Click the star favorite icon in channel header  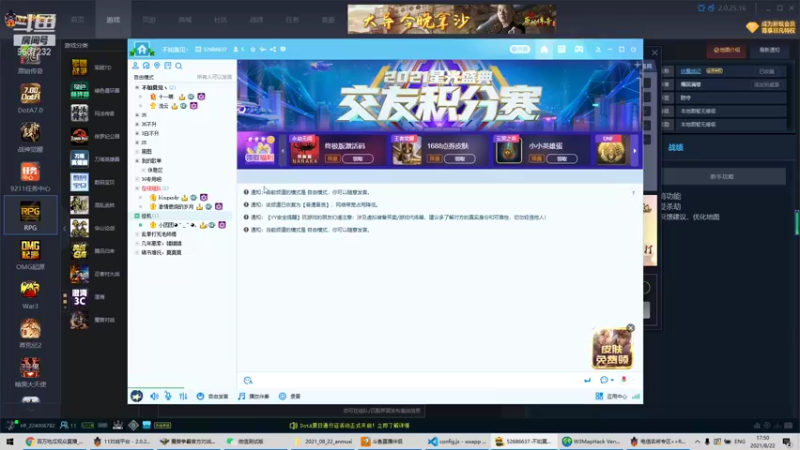(x=253, y=49)
